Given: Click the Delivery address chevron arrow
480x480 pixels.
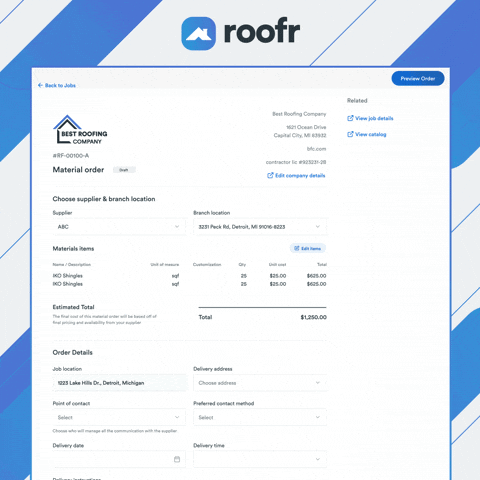Looking at the screenshot, I should [318, 383].
